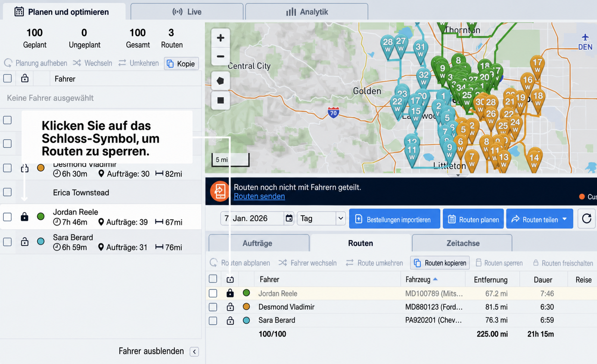The height and width of the screenshot is (364, 597).
Task: Click orange send-to-phone icon in banner
Action: click(x=220, y=191)
